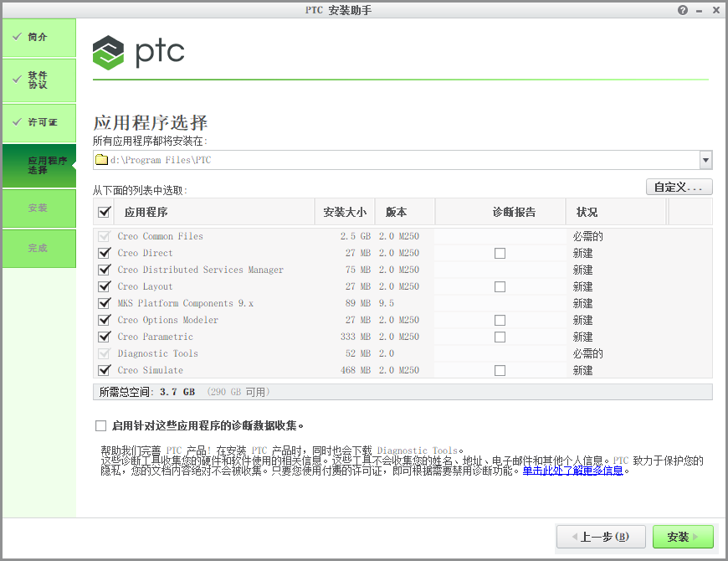Click the 自定义 button
This screenshot has height=561, width=728.
click(x=679, y=188)
